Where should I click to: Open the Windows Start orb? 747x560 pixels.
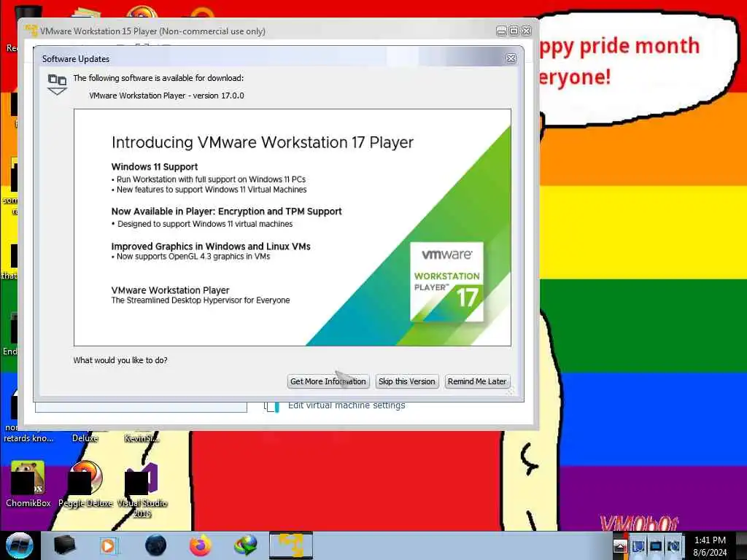(x=19, y=545)
